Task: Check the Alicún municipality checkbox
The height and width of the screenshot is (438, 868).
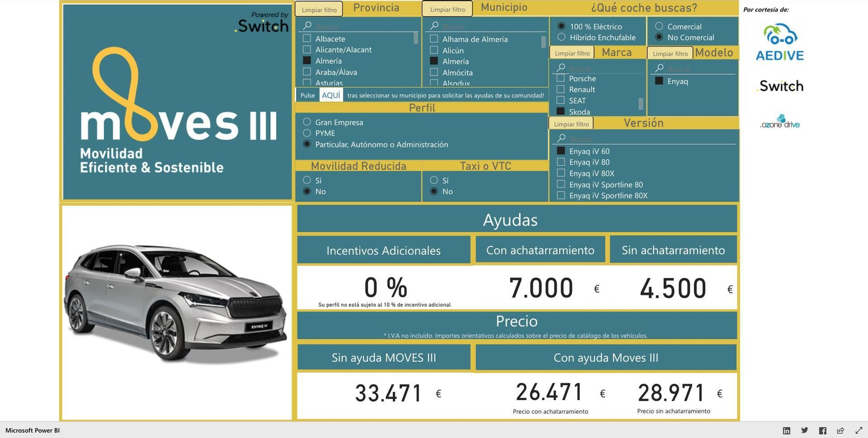Action: point(434,50)
